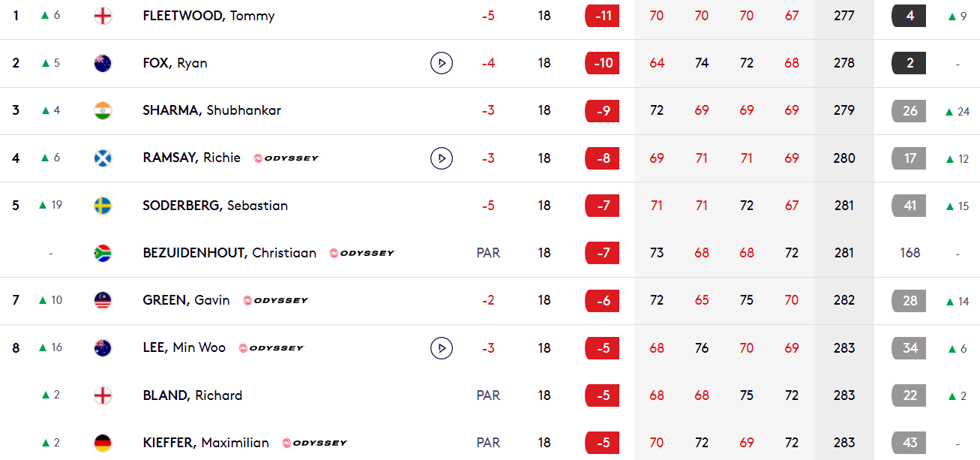
Task: Play video highlights for Richie Ramsay
Action: point(442,158)
